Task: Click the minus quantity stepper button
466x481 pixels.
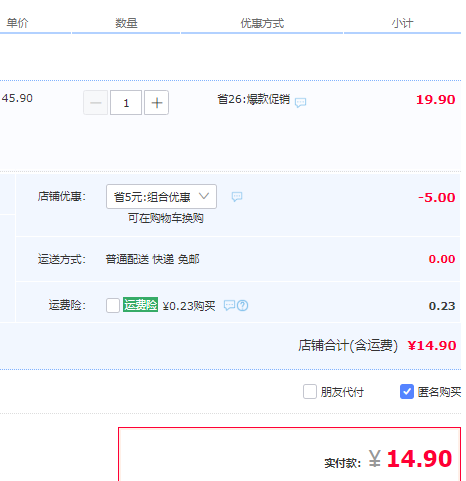Action: (96, 103)
